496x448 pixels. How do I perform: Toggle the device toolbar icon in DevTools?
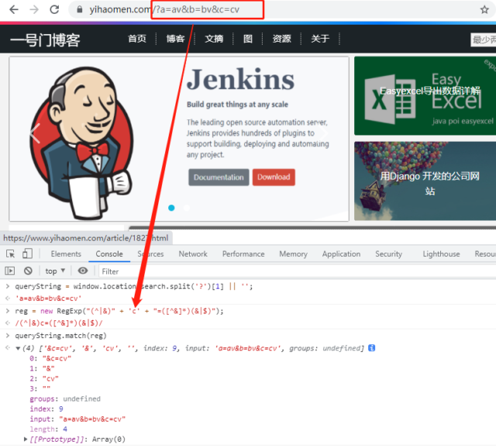pyautogui.click(x=27, y=253)
